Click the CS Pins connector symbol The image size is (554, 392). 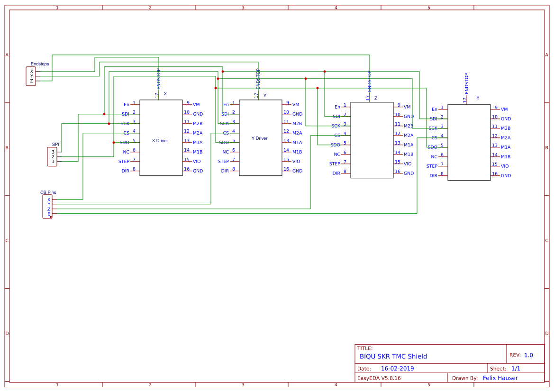[x=48, y=206]
